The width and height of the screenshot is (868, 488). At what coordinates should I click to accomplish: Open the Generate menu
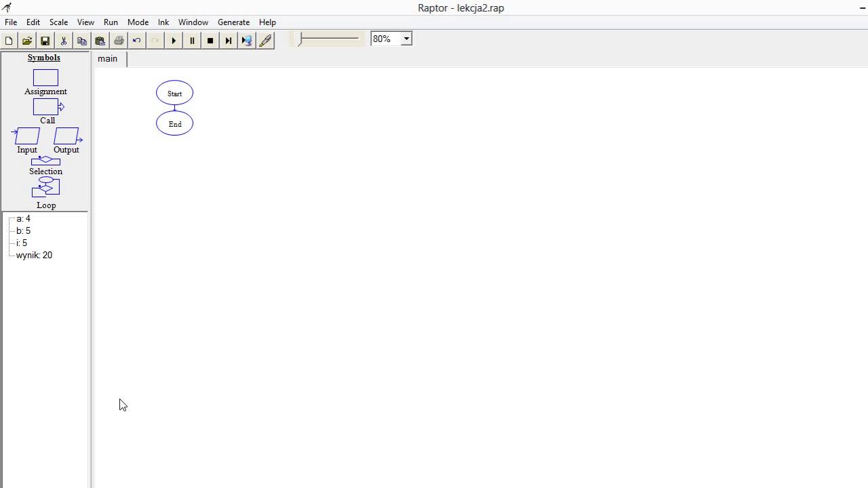[x=233, y=22]
